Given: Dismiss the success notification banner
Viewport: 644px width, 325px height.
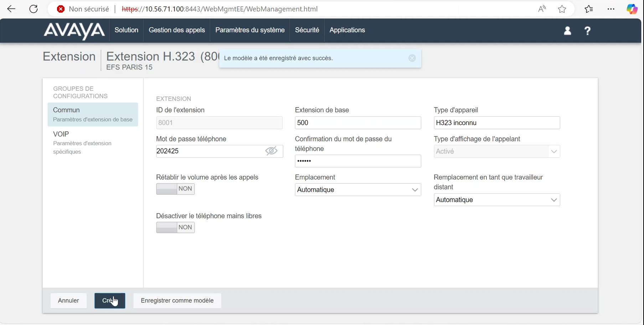Looking at the screenshot, I should click(x=412, y=58).
